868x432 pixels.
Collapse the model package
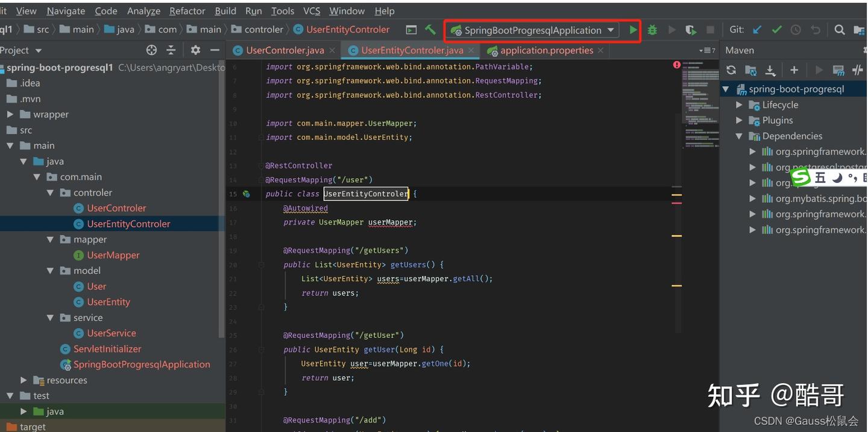(50, 271)
